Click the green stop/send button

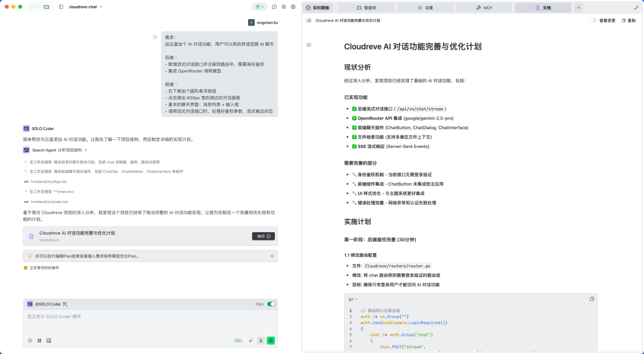(271, 340)
